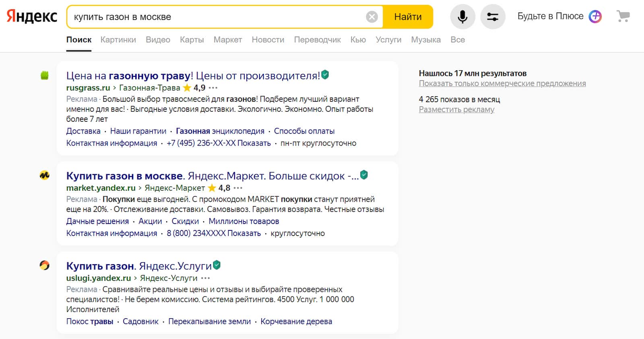Click the Будьте в Плюсе link
This screenshot has height=339, width=644.
pos(550,16)
